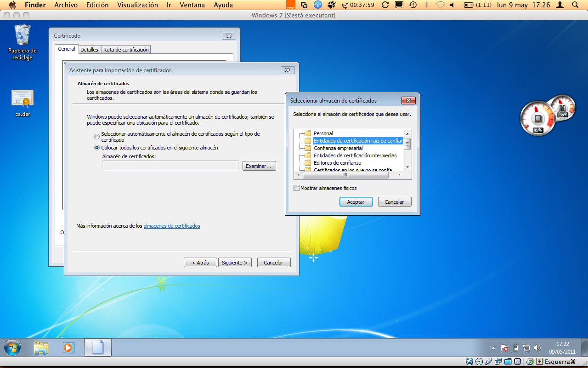This screenshot has width=588, height=368.
Task: Open the Ventana menu
Action: 193,5
